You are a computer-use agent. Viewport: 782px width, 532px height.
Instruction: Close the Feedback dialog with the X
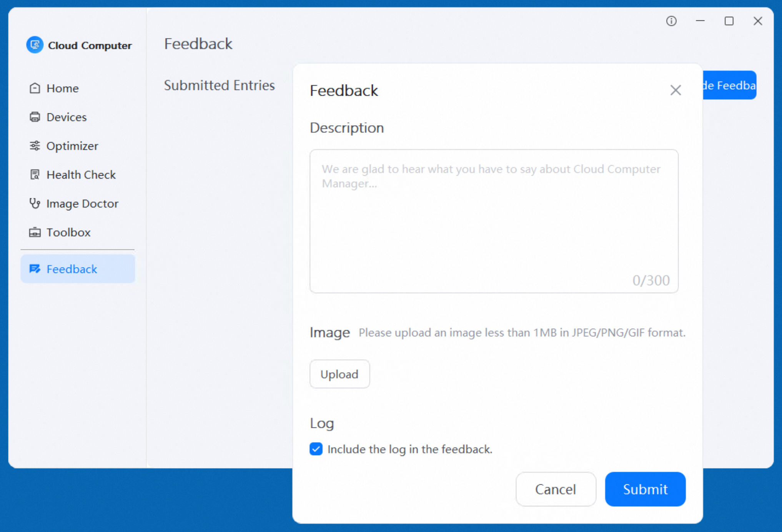[x=676, y=90]
